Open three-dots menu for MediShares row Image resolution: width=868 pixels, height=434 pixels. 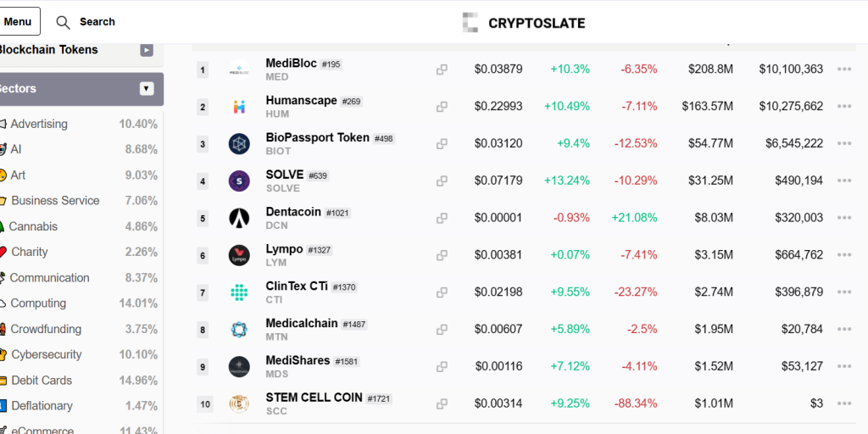[843, 366]
